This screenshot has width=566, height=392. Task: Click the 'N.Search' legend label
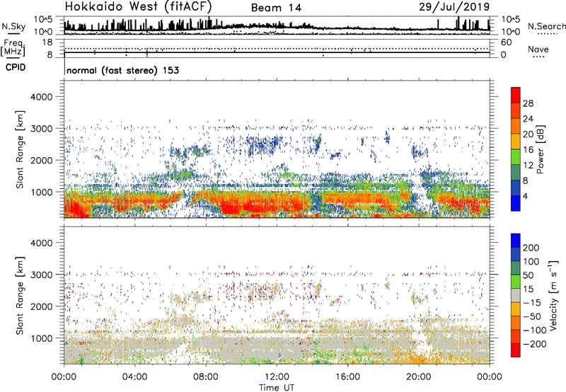point(546,26)
